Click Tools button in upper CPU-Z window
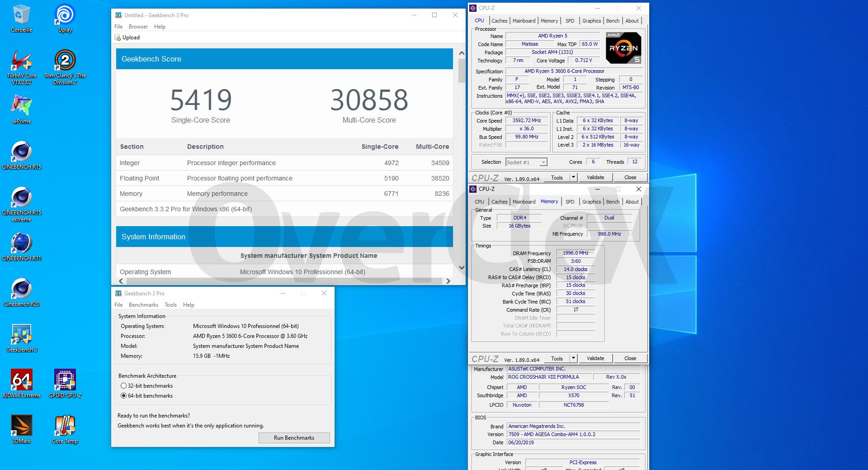Viewport: 868px width, 470px height. [x=557, y=177]
